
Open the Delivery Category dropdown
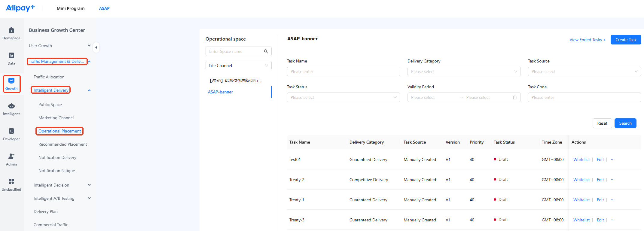464,71
